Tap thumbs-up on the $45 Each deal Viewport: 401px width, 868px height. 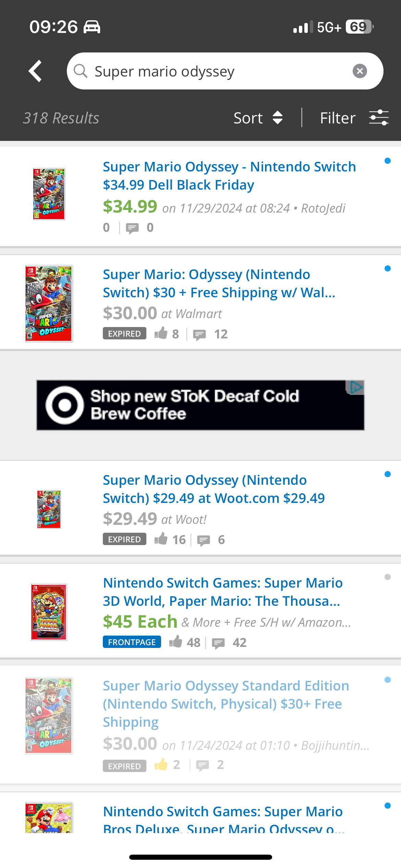pyautogui.click(x=176, y=642)
